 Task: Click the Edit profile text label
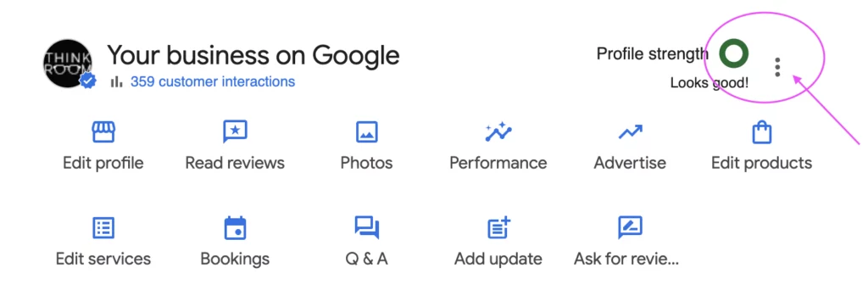(103, 164)
